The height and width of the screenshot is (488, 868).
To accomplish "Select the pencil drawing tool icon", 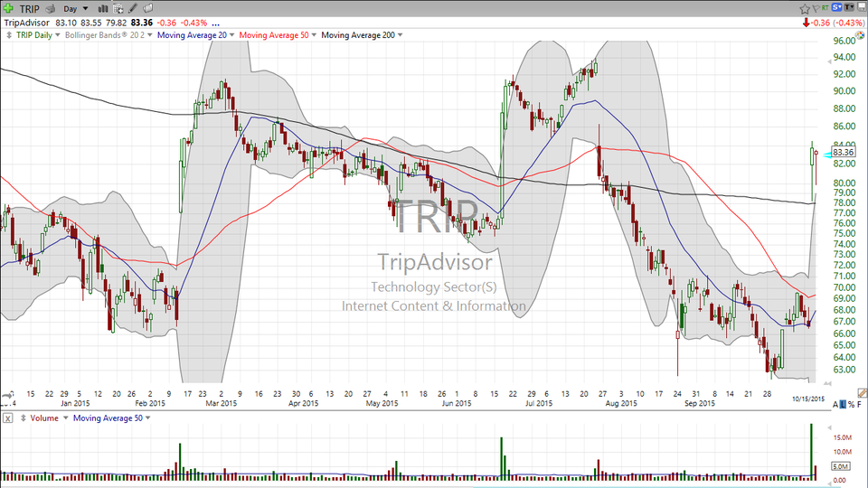I will click(x=133, y=8).
